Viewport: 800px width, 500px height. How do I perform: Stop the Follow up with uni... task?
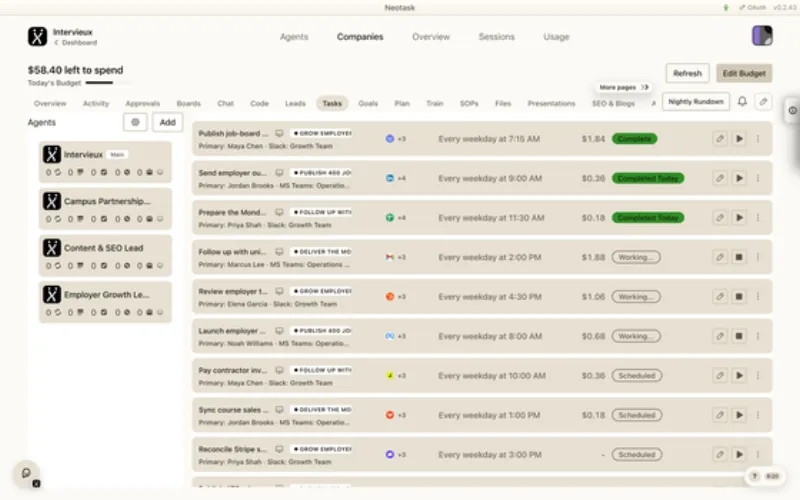[x=739, y=257]
